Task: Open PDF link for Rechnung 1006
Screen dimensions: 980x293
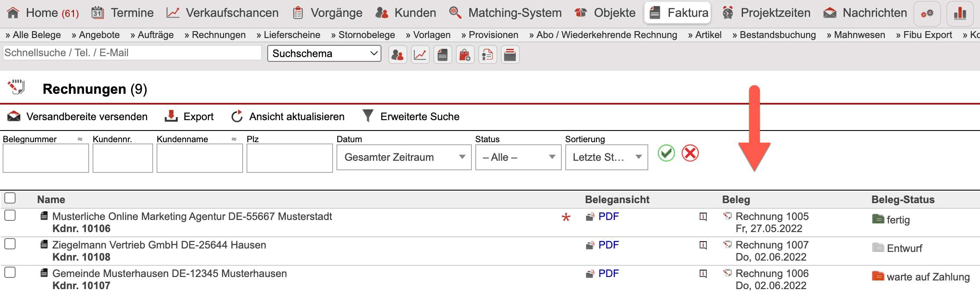Action: click(608, 274)
